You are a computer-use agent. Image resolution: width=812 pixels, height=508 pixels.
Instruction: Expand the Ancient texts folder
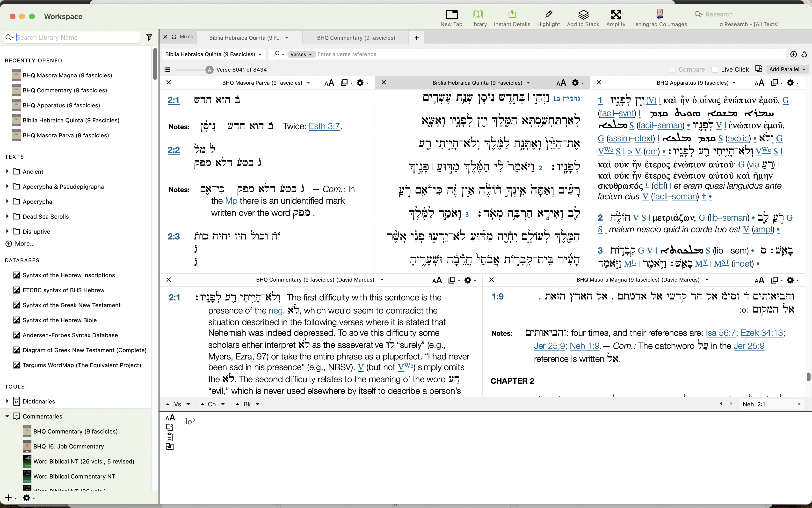(7, 171)
